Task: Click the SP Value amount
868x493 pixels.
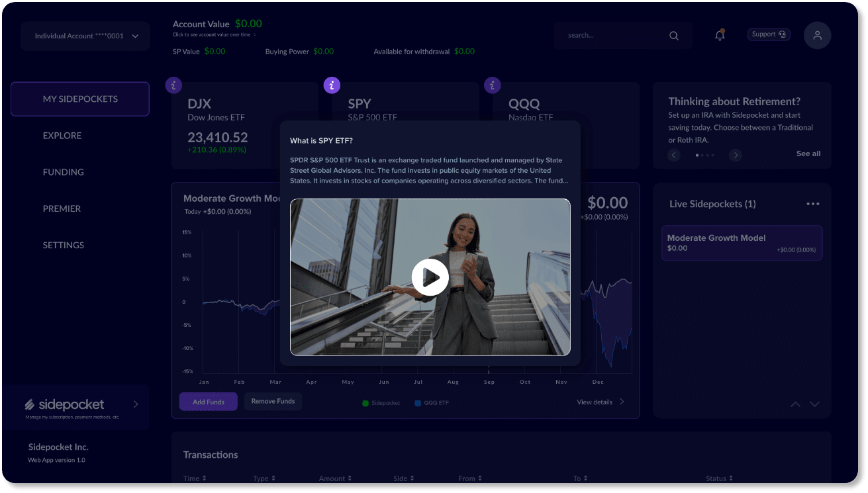Action: (x=215, y=51)
